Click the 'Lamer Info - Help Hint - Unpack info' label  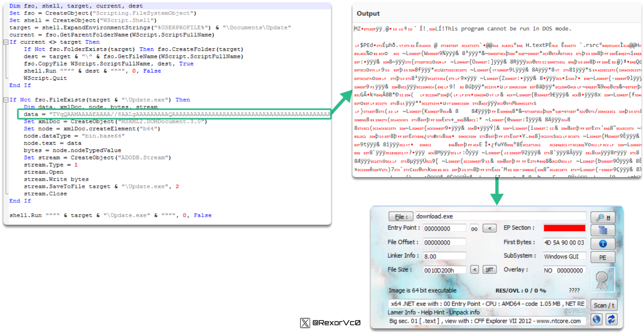pos(433,312)
